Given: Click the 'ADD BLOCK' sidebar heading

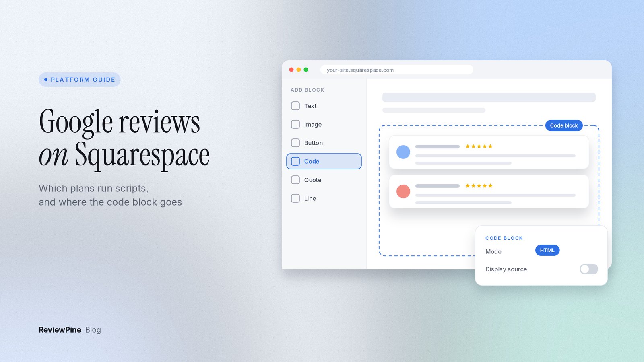Looking at the screenshot, I should click(308, 90).
